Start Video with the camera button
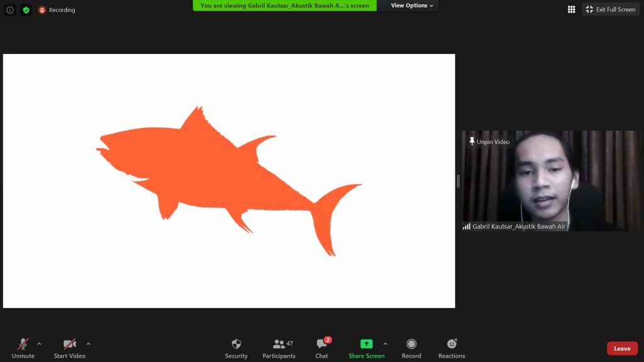 click(x=69, y=348)
